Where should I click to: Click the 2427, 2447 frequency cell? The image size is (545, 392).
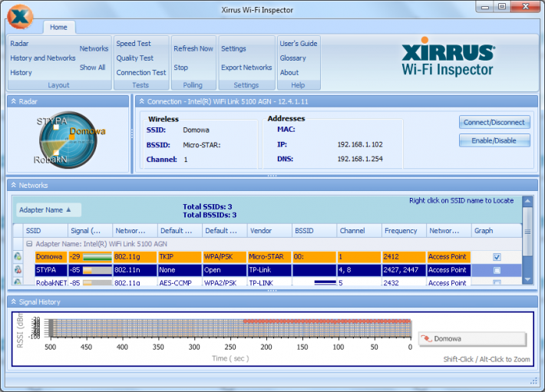coord(404,270)
